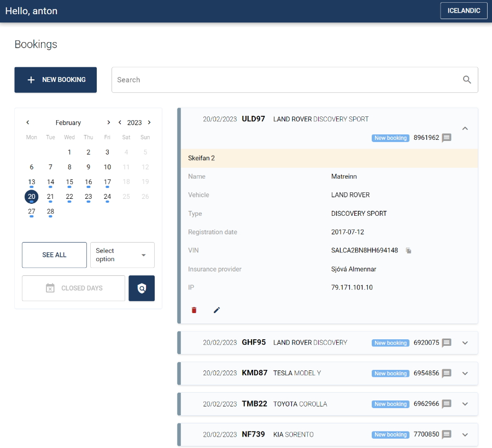Click the red trash delete icon
Viewport: 492px width, 448px height.
[194, 310]
